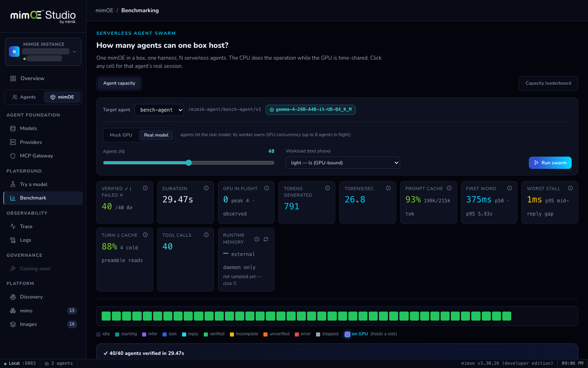The image size is (588, 368).
Task: Switch to Mock GPU mode
Action: (121, 135)
